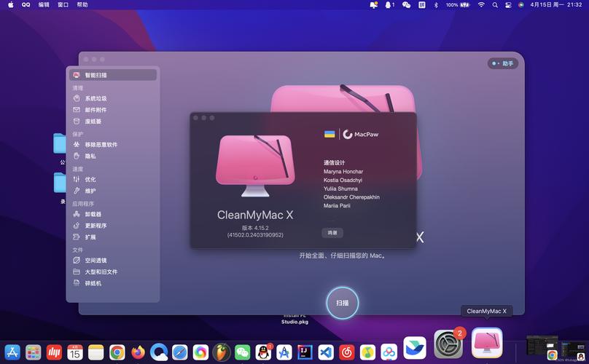Open Notes from the Dock
The height and width of the screenshot is (364, 589).
(96, 352)
